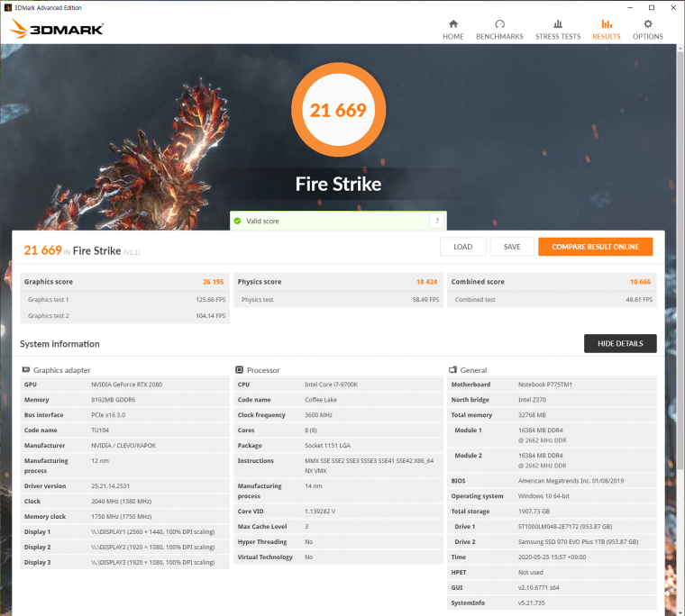
Task: Click the LOAD button
Action: [x=462, y=247]
